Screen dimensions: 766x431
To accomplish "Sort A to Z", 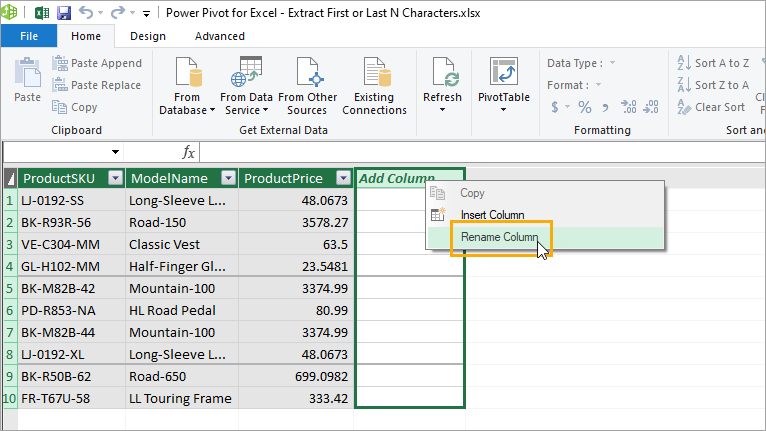I will pos(713,63).
